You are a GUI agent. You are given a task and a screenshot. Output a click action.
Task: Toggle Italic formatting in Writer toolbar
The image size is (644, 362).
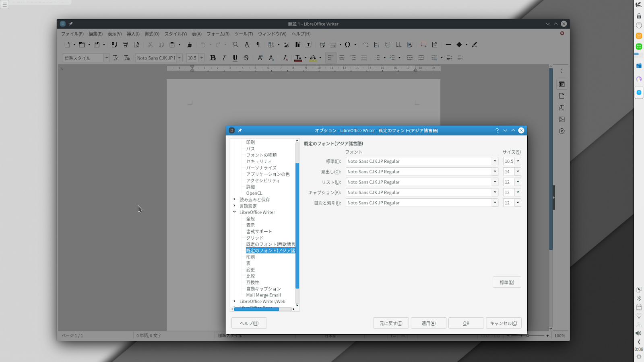[x=224, y=58]
